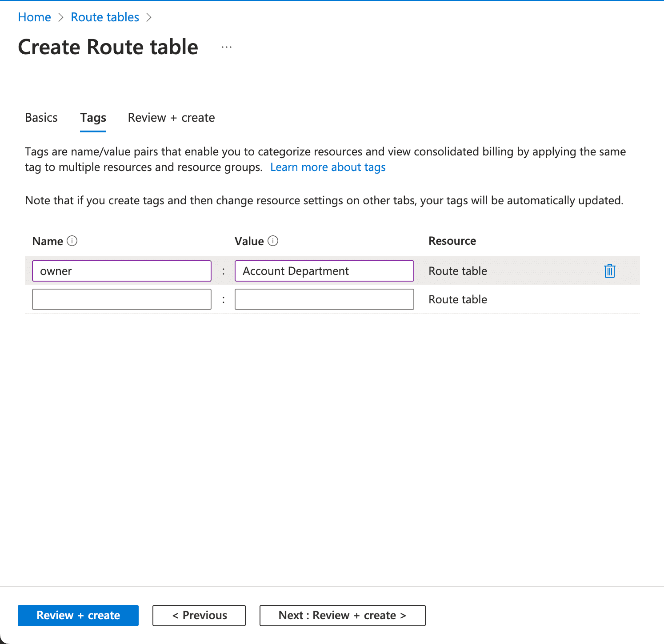Focus the owner tag name field

(121, 271)
